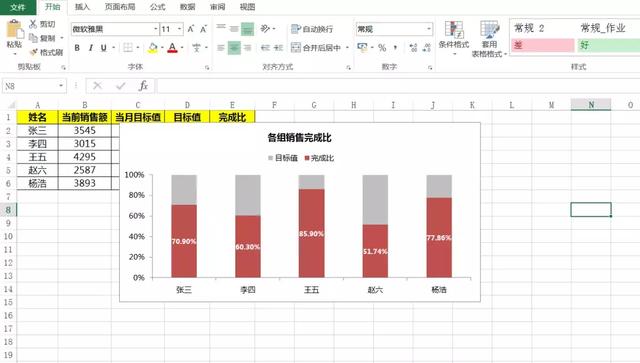Viewport: 640px width, 363px height.
Task: Select the 姓名 header cell
Action: coord(37,117)
